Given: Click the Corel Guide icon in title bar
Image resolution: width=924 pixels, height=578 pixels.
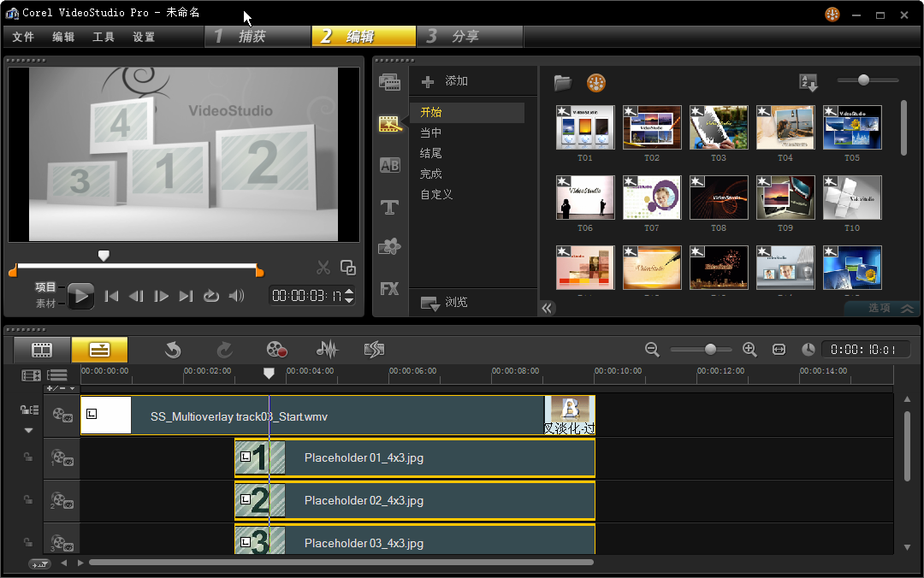Looking at the screenshot, I should (x=832, y=15).
